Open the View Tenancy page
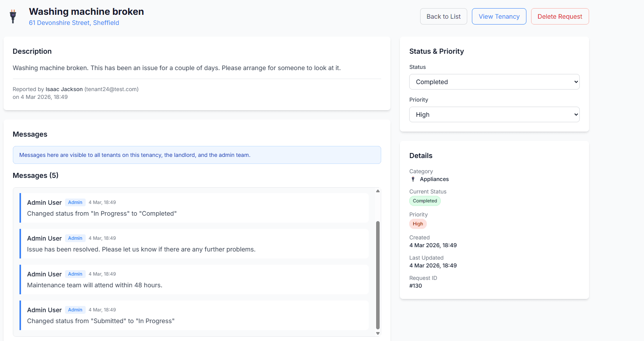 [x=499, y=16]
